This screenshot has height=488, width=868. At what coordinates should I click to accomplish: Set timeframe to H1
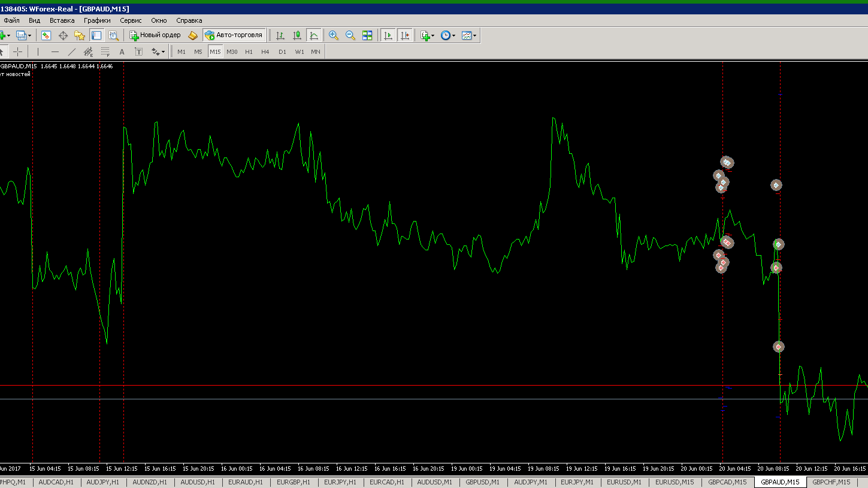(x=249, y=51)
